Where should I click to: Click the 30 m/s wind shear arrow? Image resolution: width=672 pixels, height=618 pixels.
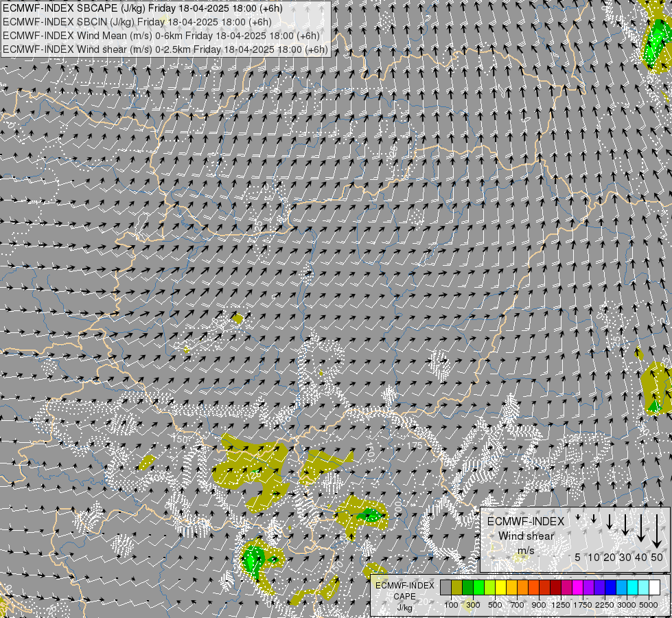point(625,525)
